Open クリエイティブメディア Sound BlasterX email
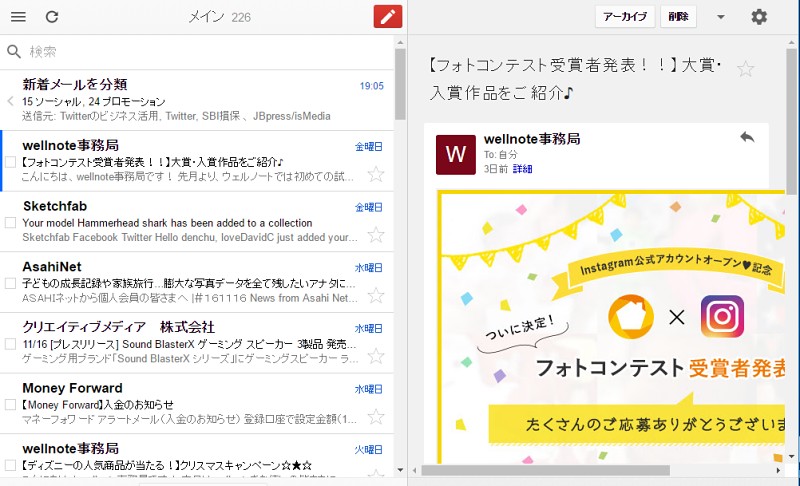 pos(197,343)
